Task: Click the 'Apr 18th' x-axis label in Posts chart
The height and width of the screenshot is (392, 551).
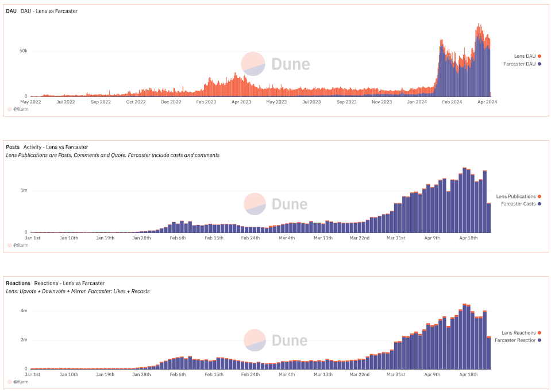Action: (x=468, y=238)
